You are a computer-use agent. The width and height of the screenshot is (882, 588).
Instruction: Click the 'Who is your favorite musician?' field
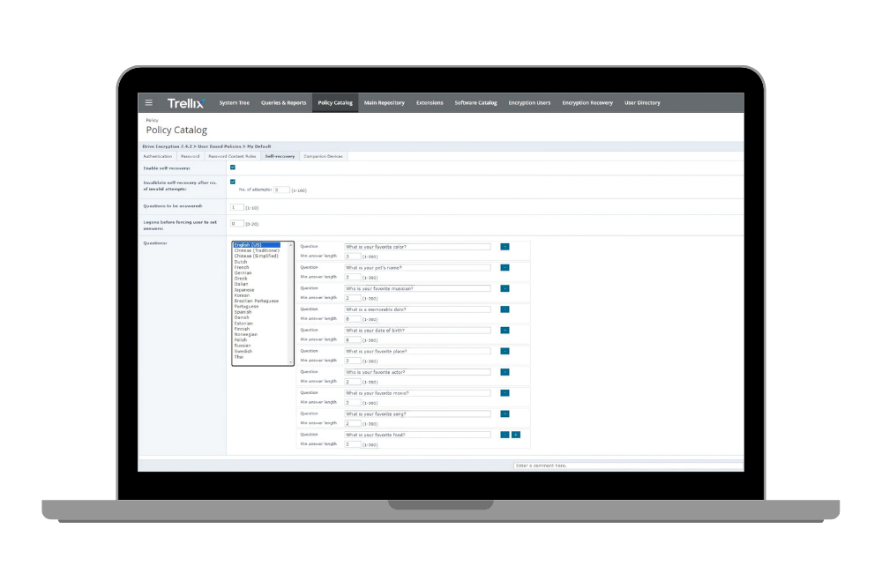click(417, 288)
